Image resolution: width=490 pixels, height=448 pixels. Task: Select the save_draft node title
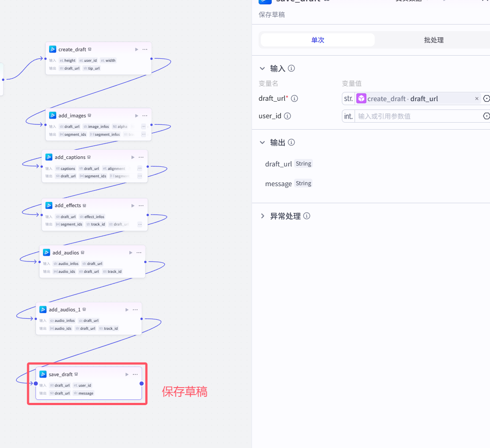click(60, 374)
